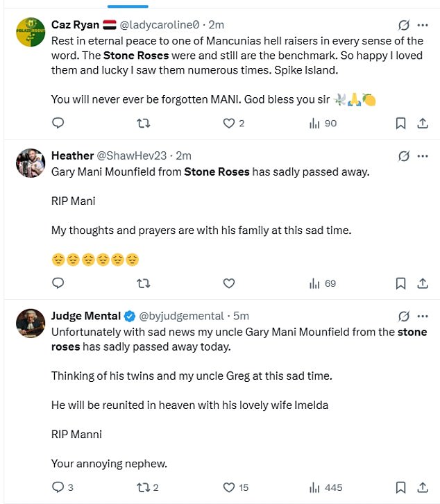Open Heather's profile picture

(31, 163)
